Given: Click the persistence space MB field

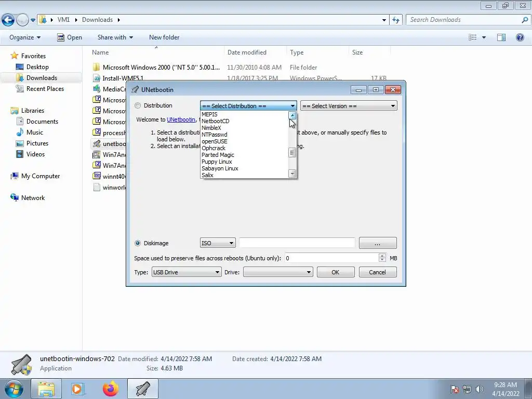Looking at the screenshot, I should (x=331, y=258).
